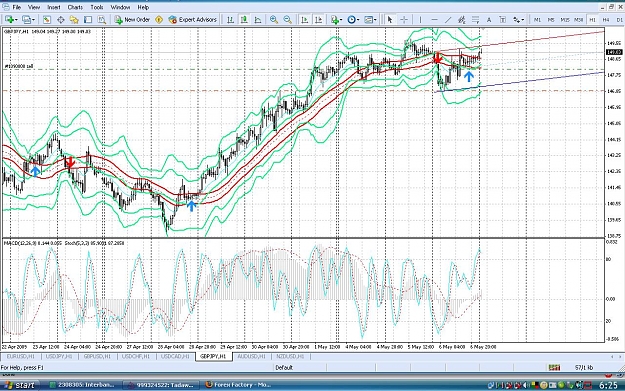Open the Templates dropdown
Image resolution: width=625 pixels, height=391 pixels.
coord(370,20)
